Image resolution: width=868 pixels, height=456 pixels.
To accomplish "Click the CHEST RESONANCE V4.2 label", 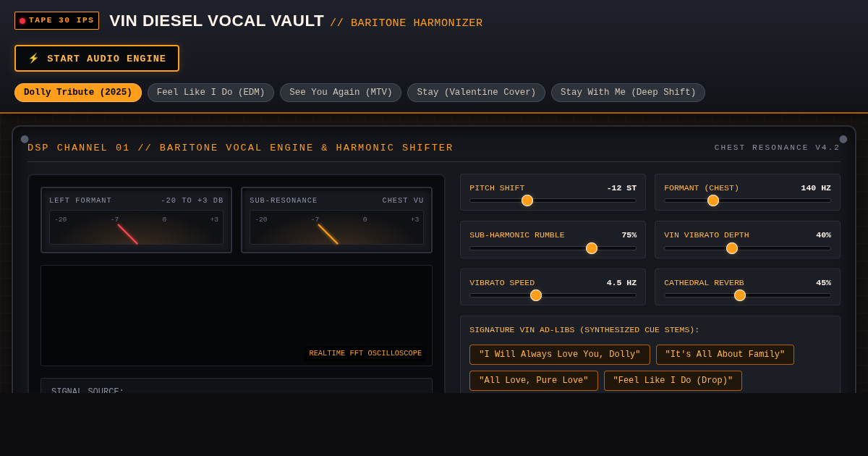I will coord(778,148).
